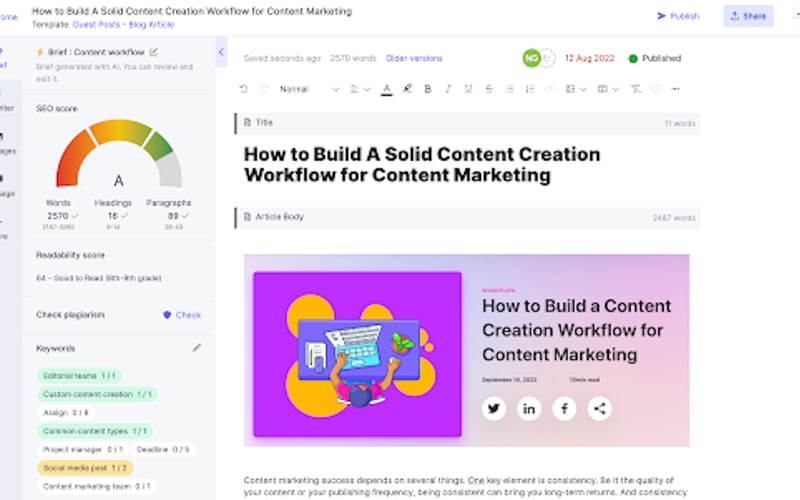This screenshot has width=800, height=500.
Task: Change the 12 Aug 2022 due date
Action: click(x=589, y=58)
